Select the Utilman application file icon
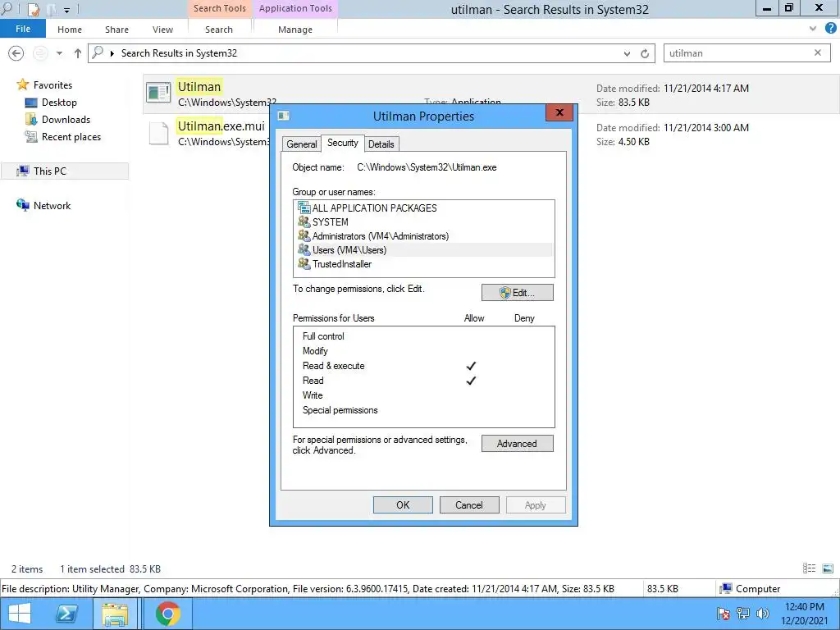840x630 pixels. tap(158, 94)
